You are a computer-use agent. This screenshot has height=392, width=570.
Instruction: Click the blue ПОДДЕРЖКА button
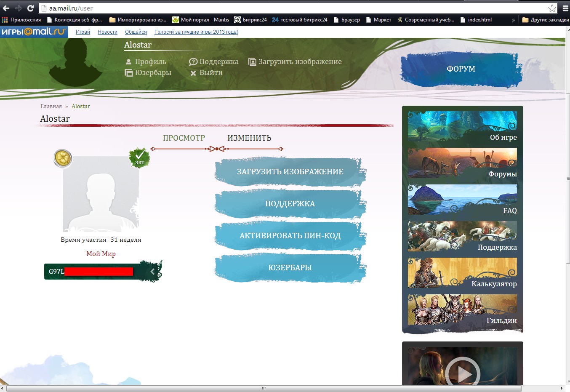pos(290,204)
